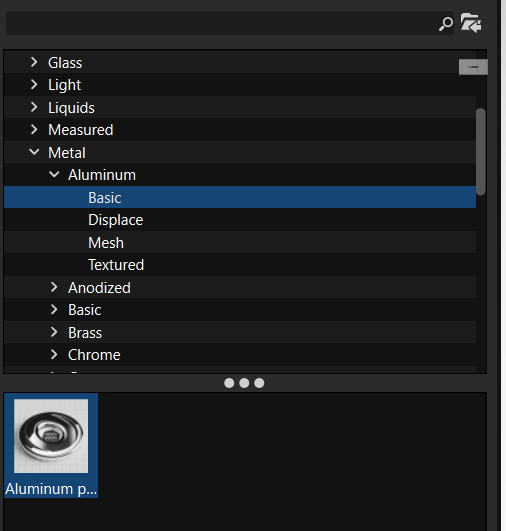Select the Displace item under Aluminum
The width and height of the screenshot is (506, 531).
coord(115,220)
